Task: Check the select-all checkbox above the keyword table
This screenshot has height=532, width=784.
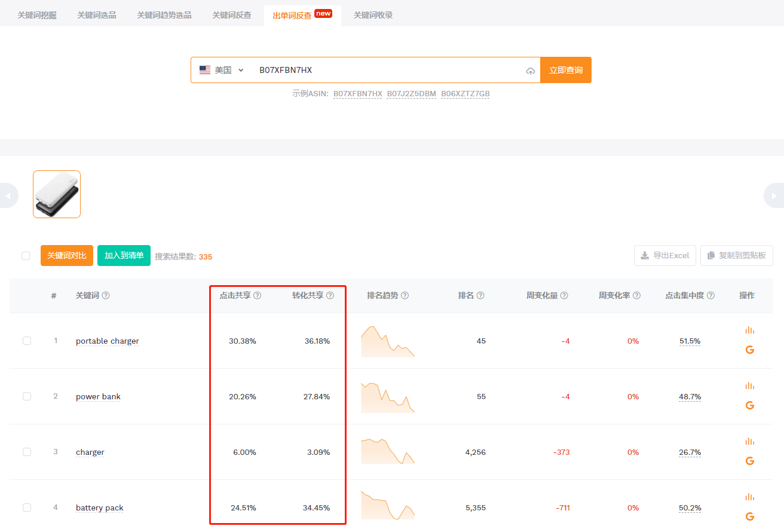Action: [x=26, y=255]
